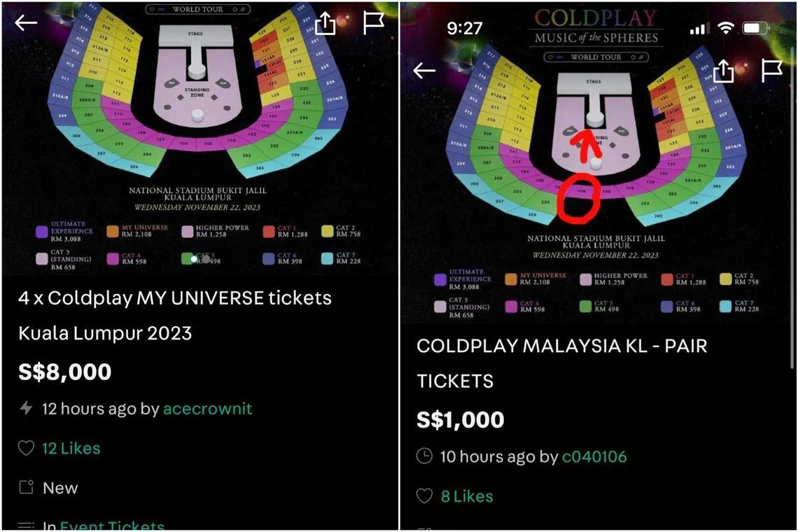The height and width of the screenshot is (532, 798).
Task: Open seller profile acecrownit
Action: tap(208, 408)
